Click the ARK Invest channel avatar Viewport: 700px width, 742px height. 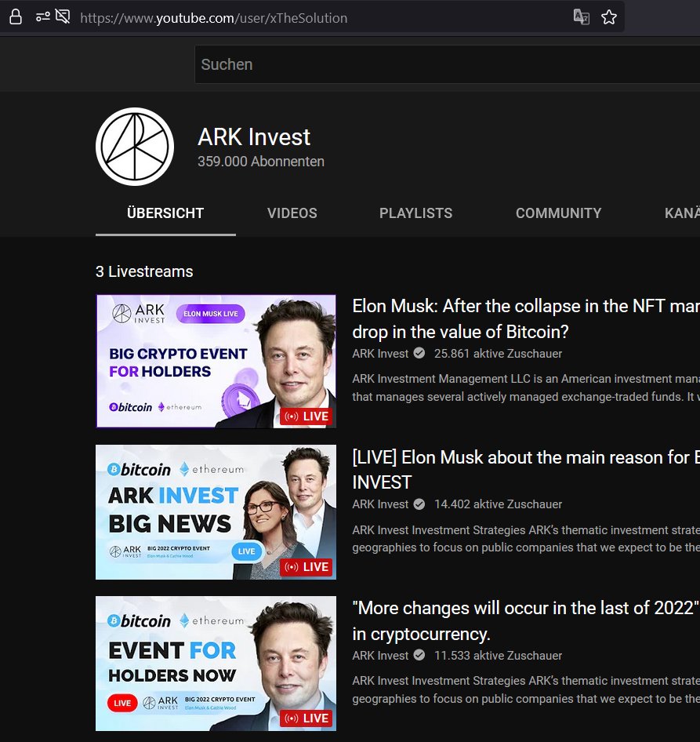tap(135, 147)
